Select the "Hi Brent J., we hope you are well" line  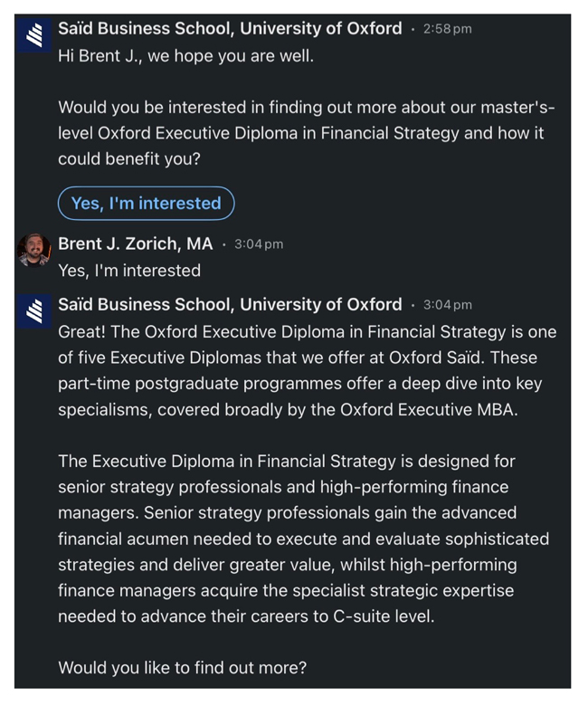(185, 55)
